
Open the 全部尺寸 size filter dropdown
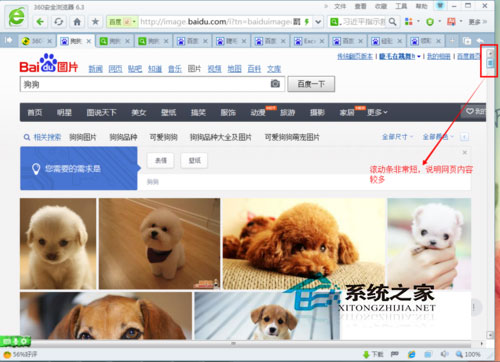[397, 137]
